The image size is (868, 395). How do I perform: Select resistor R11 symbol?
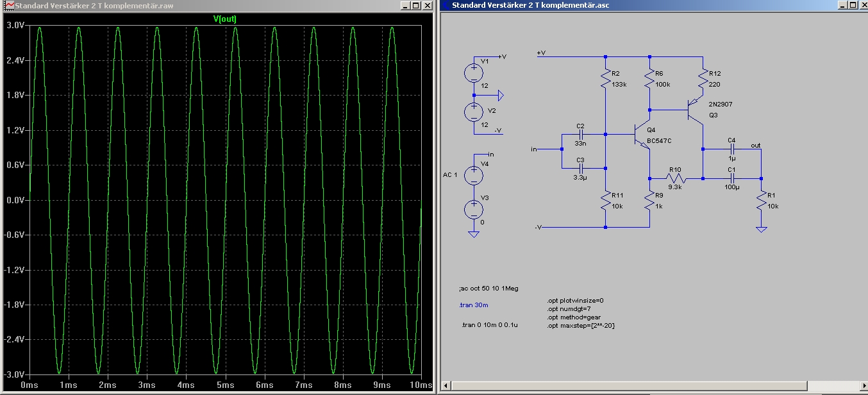606,201
